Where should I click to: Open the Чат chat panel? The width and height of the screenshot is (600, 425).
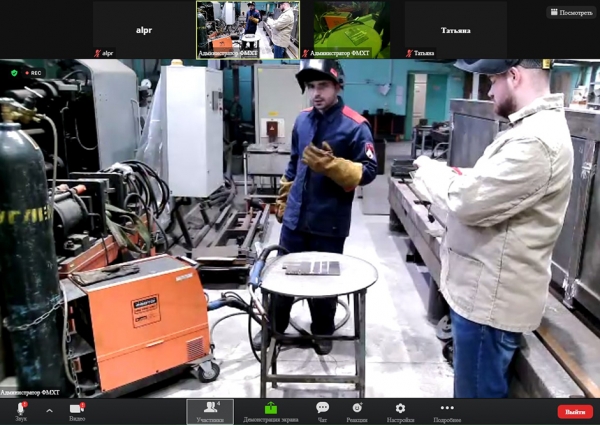[x=322, y=411]
